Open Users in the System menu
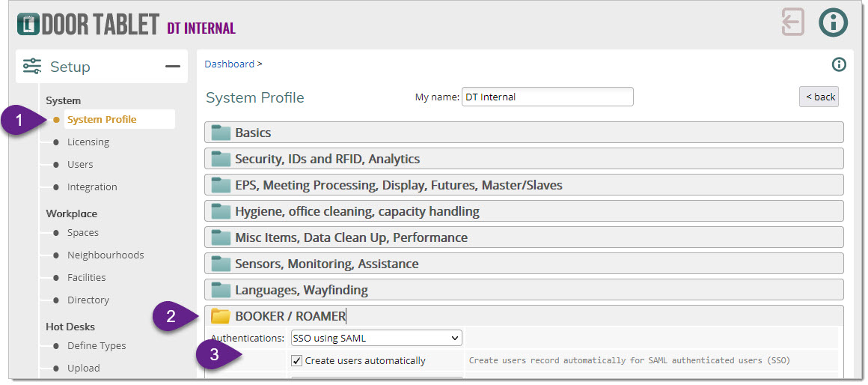 pos(80,165)
